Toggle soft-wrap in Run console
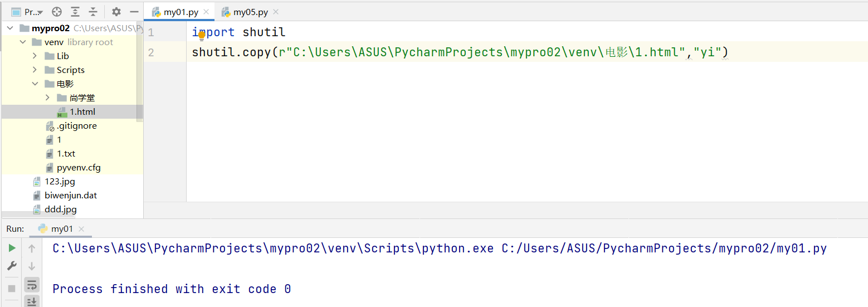Viewport: 868px width, 307px height. click(x=32, y=285)
